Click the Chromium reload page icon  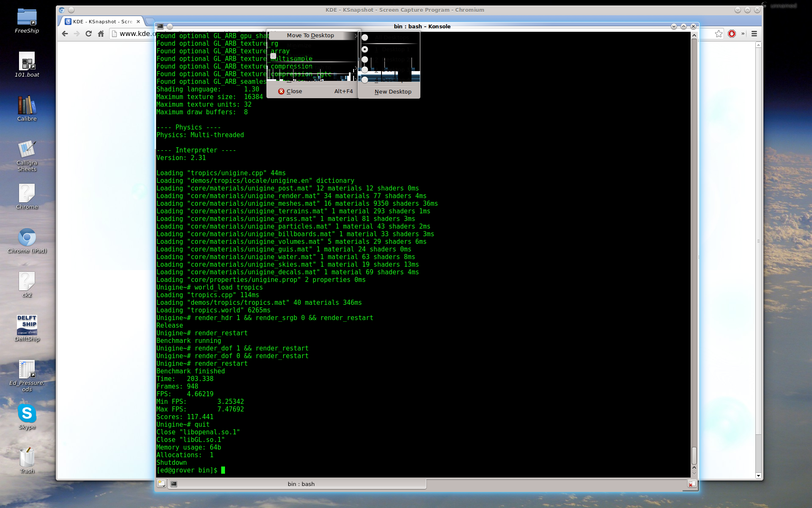[88, 34]
